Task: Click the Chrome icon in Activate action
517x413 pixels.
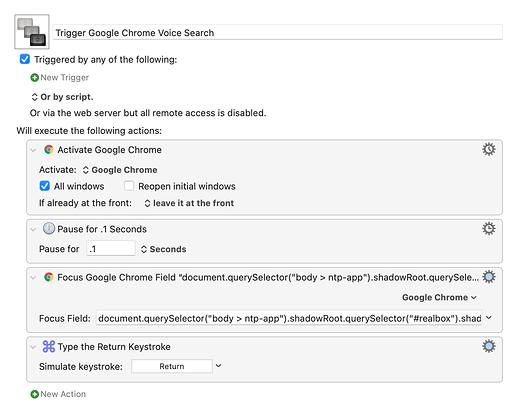Action: point(49,150)
